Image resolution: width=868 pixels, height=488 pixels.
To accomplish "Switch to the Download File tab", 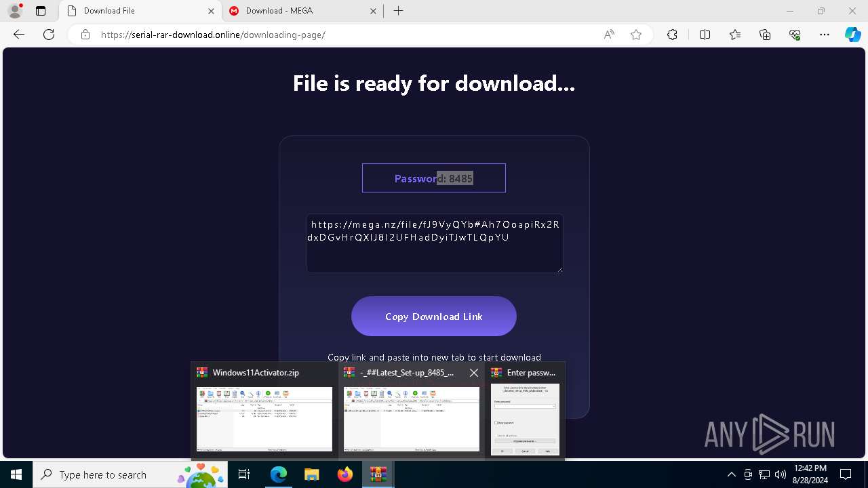I will [x=140, y=11].
